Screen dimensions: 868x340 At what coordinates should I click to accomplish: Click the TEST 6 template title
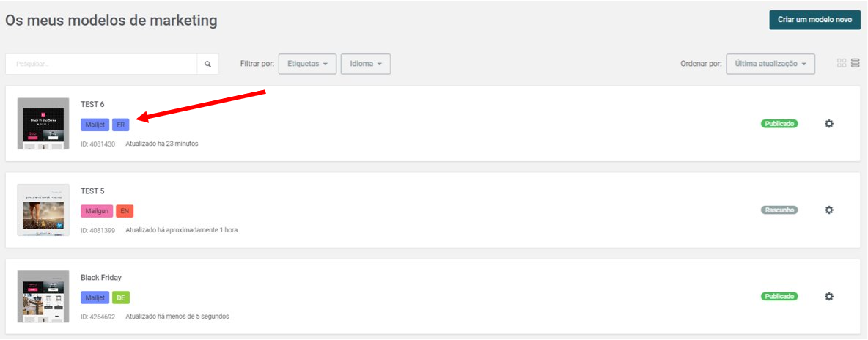[92, 104]
